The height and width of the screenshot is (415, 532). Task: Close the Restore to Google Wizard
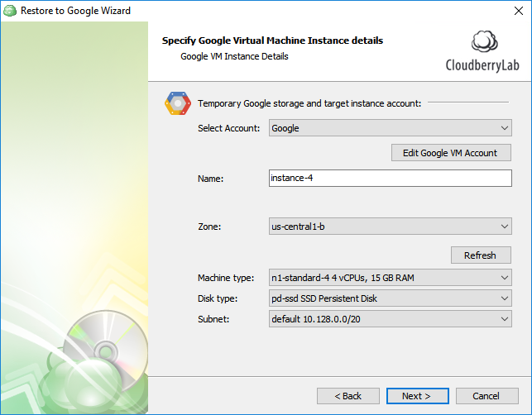point(519,11)
